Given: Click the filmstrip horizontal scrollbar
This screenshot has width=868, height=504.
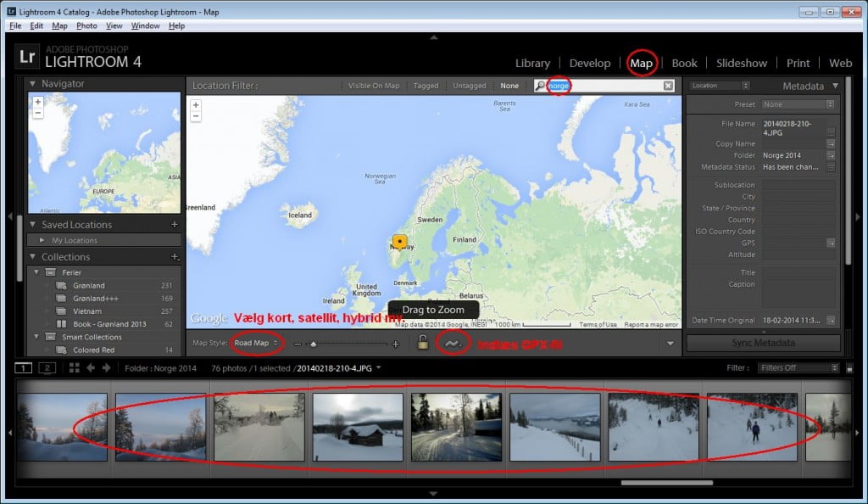Looking at the screenshot, I should coord(666,483).
